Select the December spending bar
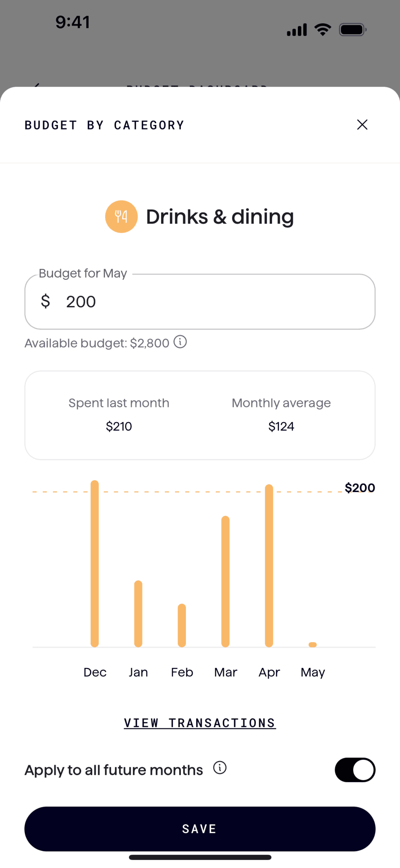This screenshot has width=400, height=868. point(95,563)
